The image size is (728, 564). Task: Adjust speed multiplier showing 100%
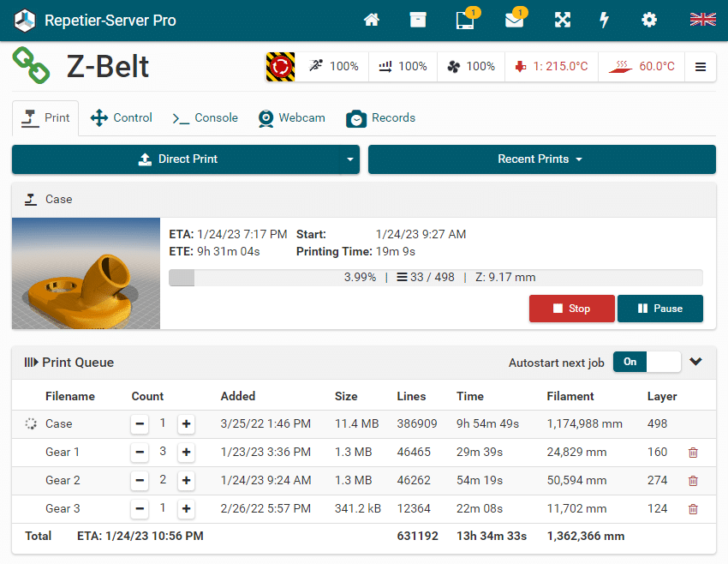click(333, 67)
